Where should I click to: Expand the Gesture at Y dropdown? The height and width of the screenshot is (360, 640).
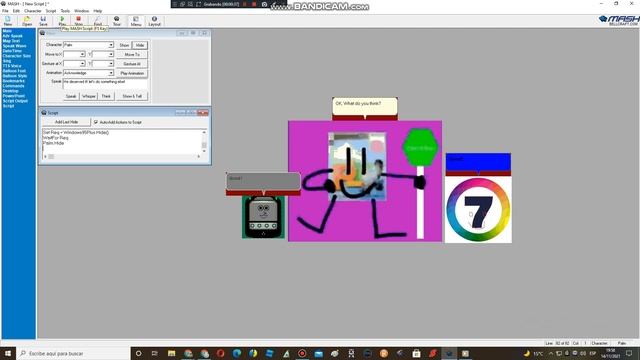click(x=111, y=64)
